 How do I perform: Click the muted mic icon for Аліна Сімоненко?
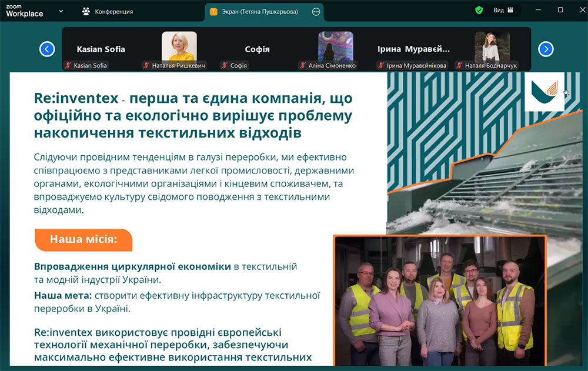tap(302, 66)
